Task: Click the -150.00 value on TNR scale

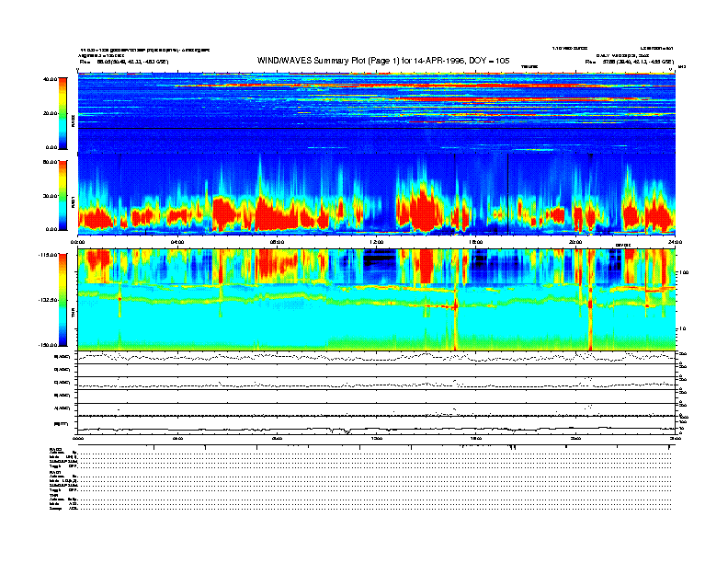Action: 48,345
